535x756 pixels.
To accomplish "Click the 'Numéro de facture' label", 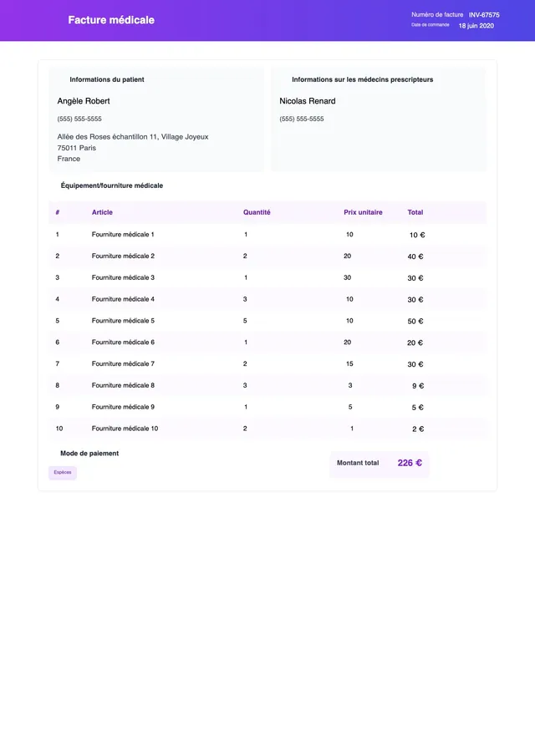I will [437, 14].
